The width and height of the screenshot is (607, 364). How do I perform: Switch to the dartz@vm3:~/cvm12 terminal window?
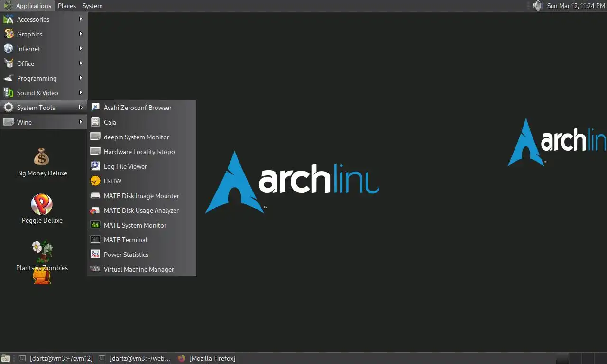(x=55, y=358)
